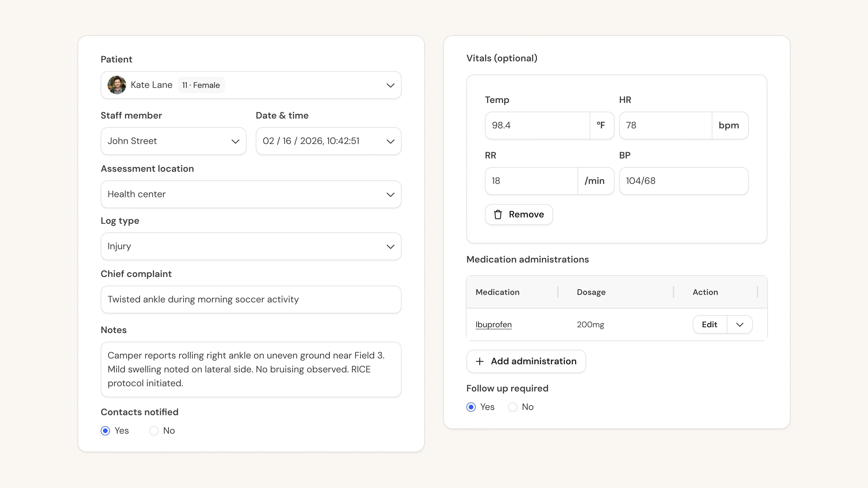This screenshot has height=488, width=868.
Task: Click the Medication column header
Action: click(x=497, y=292)
